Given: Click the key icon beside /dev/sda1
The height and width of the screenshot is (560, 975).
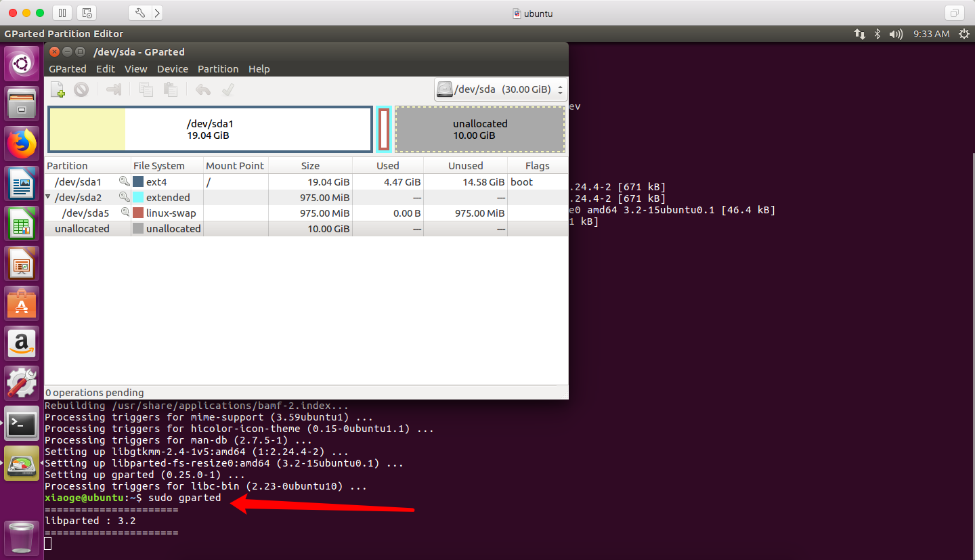Looking at the screenshot, I should [124, 181].
